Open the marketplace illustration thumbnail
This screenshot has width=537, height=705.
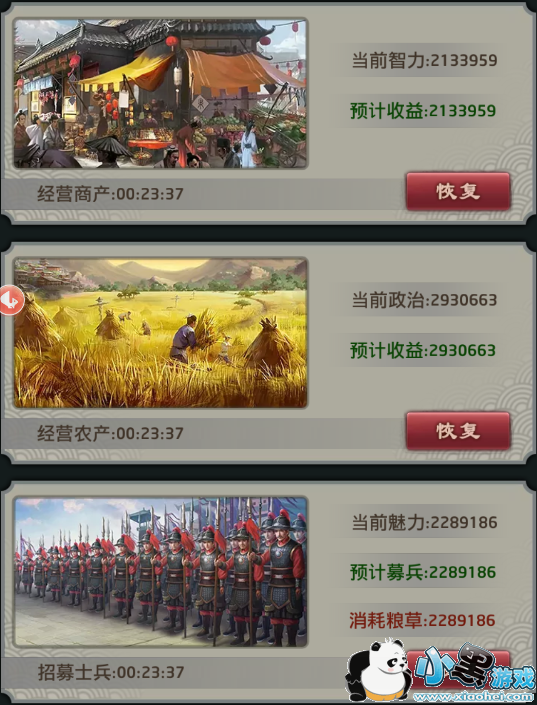click(161, 94)
